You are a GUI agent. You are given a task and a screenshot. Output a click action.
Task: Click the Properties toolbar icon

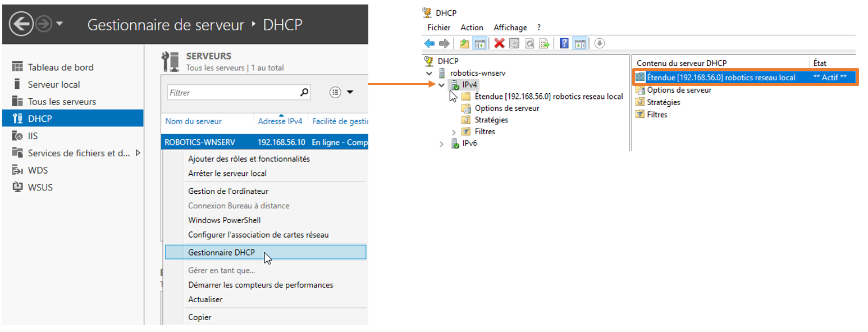(514, 43)
